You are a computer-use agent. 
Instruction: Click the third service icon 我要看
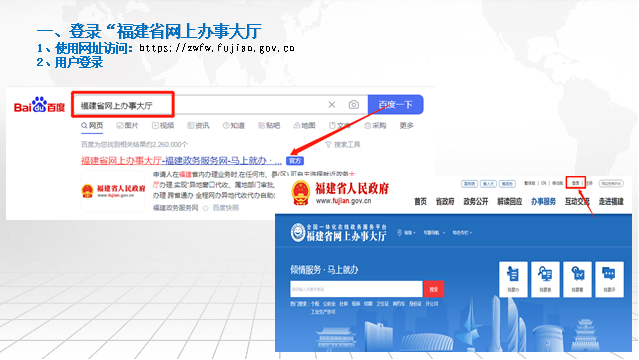tap(577, 280)
